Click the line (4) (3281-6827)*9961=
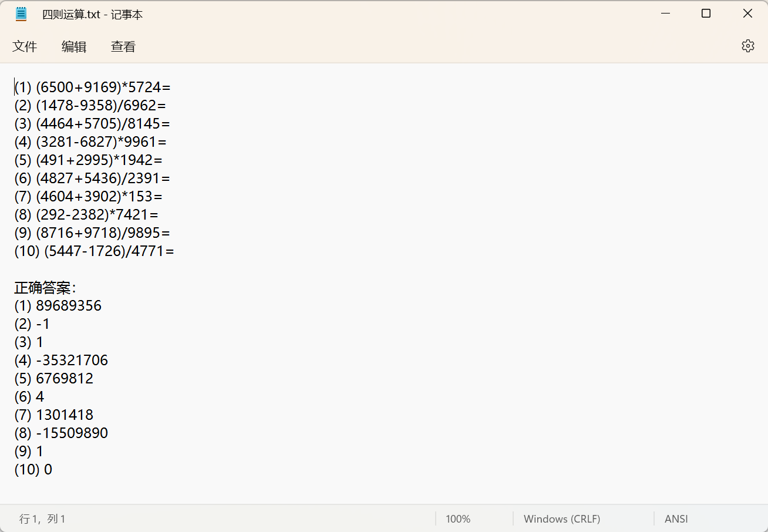 [x=90, y=142]
